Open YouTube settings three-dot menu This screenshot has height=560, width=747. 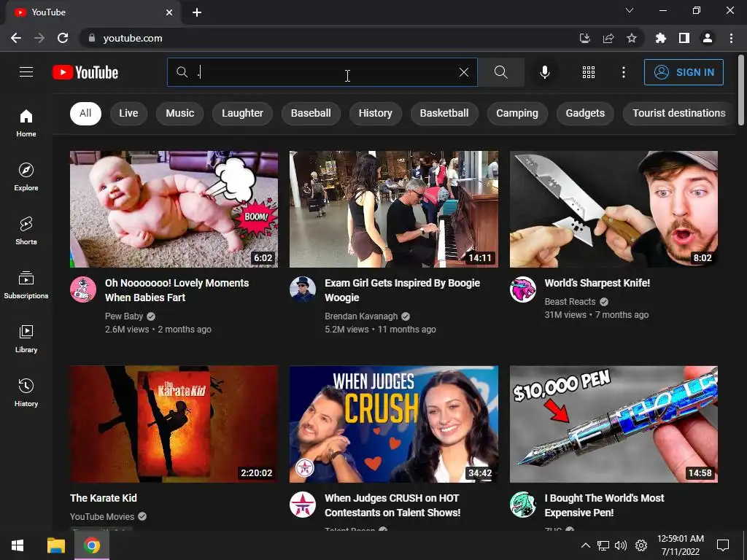click(x=623, y=72)
